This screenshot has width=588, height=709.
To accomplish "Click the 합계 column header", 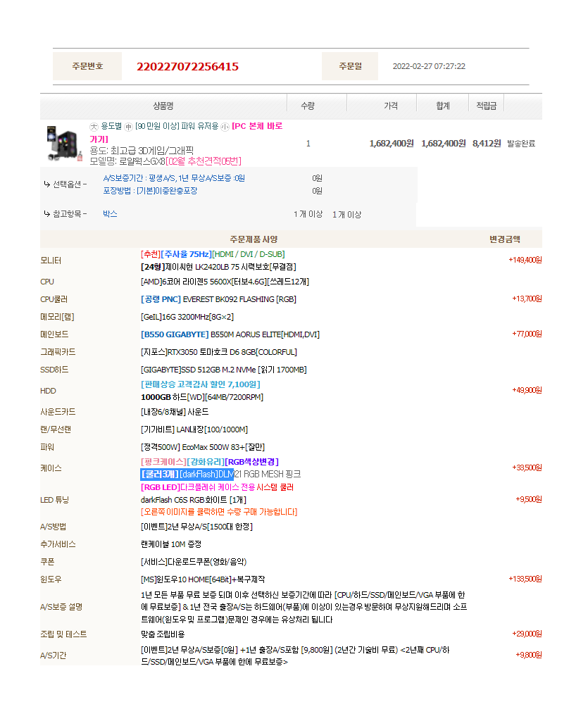I will (443, 106).
